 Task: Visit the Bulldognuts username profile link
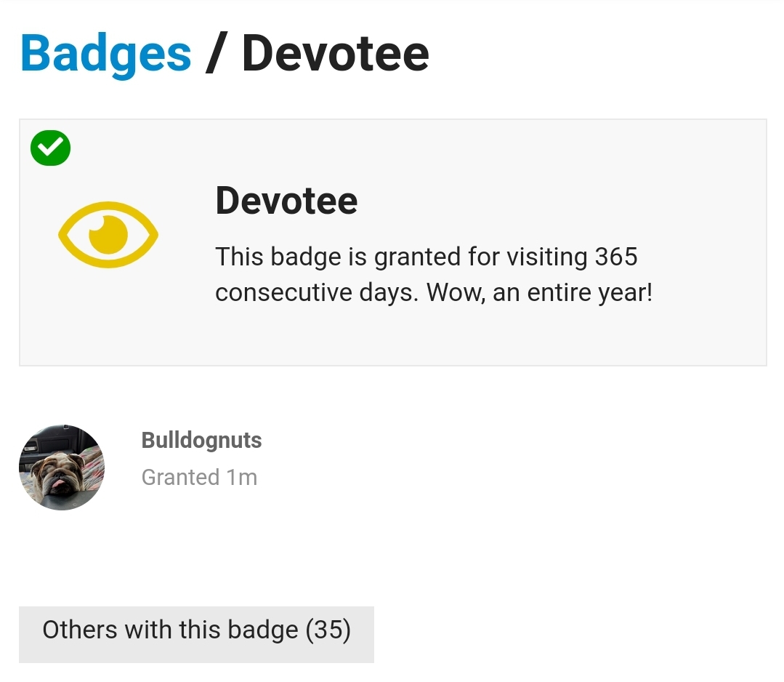201,441
